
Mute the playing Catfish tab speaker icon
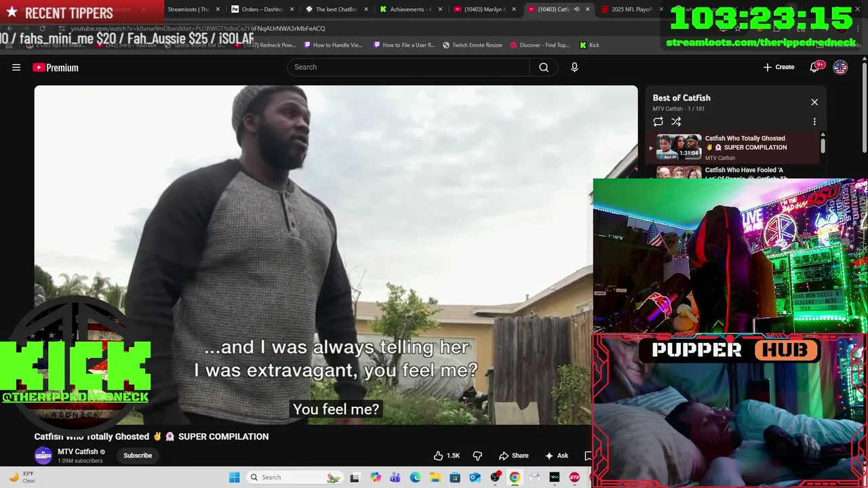[x=576, y=9]
